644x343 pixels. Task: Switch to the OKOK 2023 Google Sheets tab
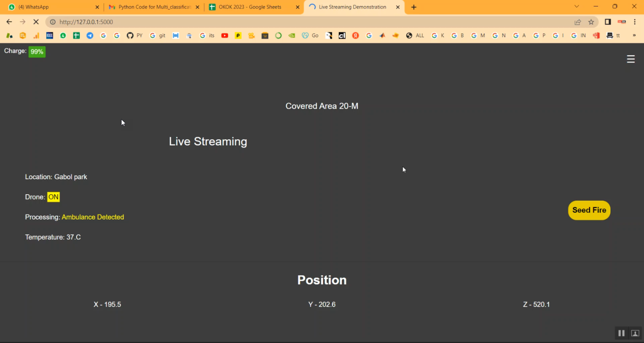click(x=254, y=7)
